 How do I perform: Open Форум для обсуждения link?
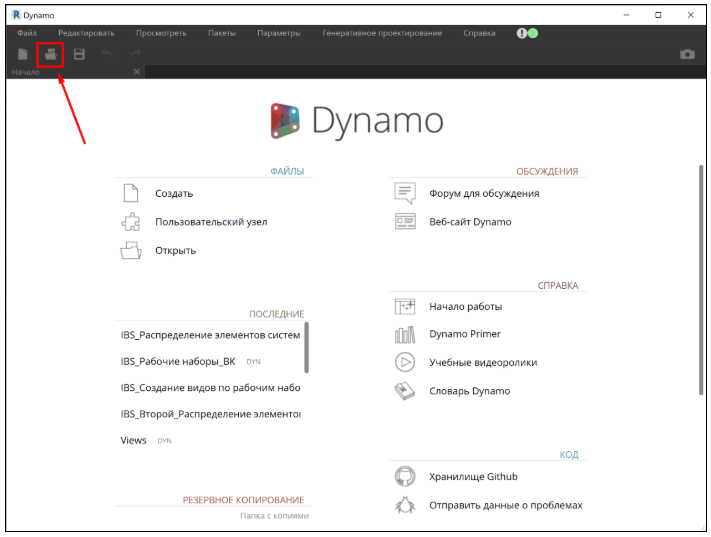[484, 194]
